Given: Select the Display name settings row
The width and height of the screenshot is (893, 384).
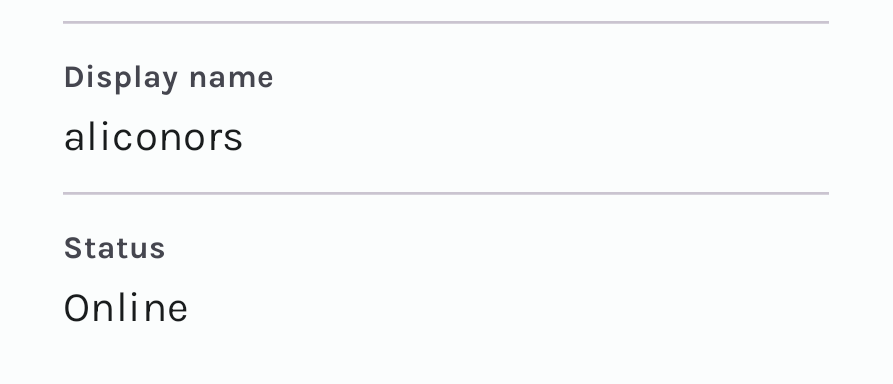Looking at the screenshot, I should click(446, 108).
